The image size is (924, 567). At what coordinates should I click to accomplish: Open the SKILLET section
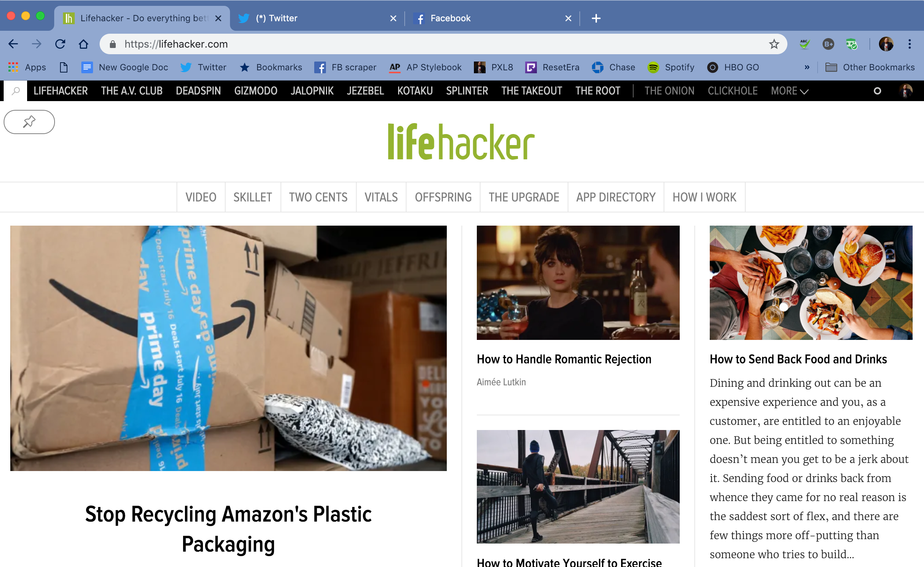[252, 197]
